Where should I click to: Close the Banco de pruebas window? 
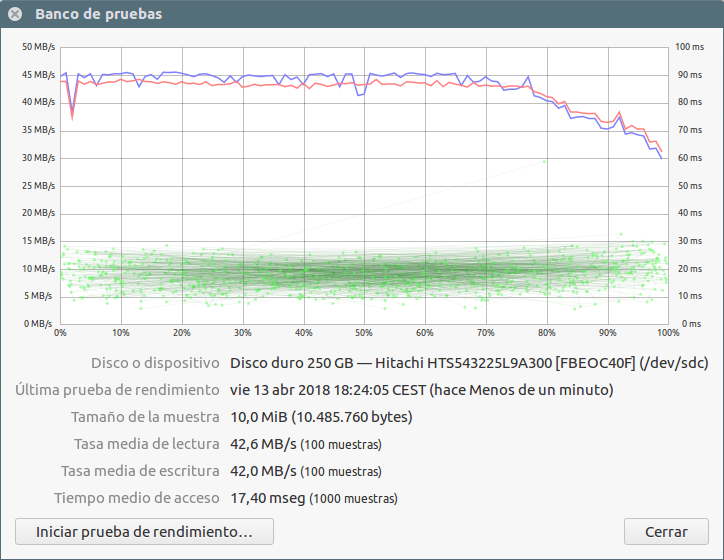[x=15, y=14]
